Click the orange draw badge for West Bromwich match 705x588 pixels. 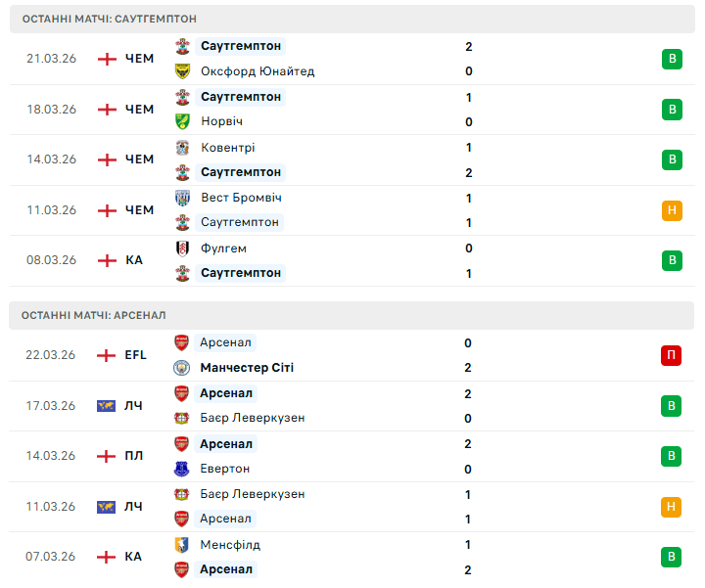click(x=671, y=209)
